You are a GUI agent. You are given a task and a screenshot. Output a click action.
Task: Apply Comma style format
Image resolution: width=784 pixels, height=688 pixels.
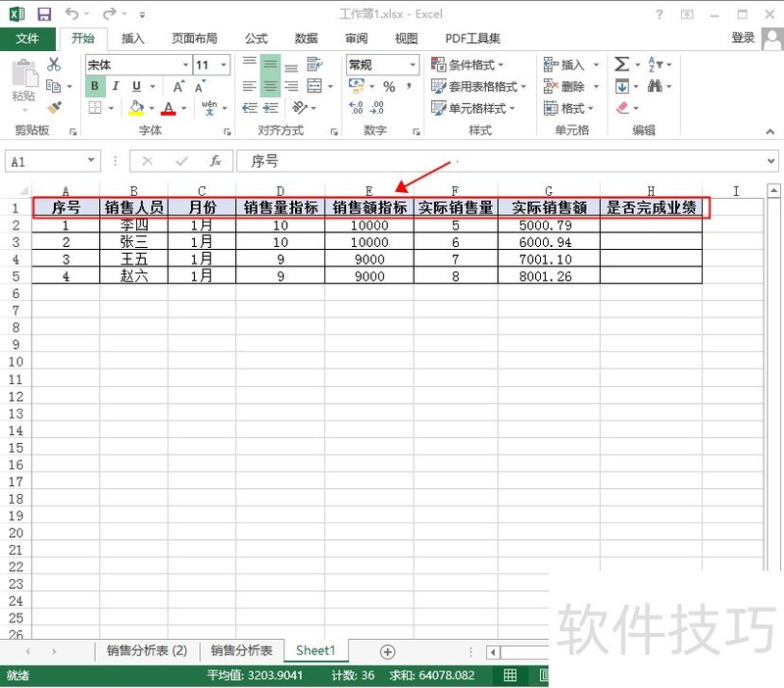tap(409, 86)
